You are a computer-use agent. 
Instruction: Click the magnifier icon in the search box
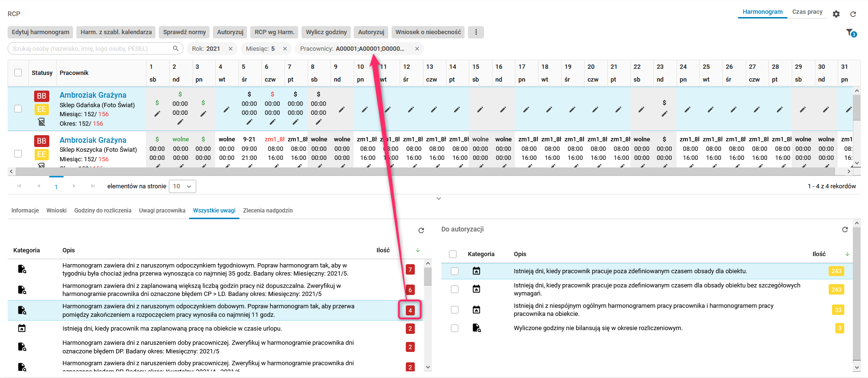175,48
